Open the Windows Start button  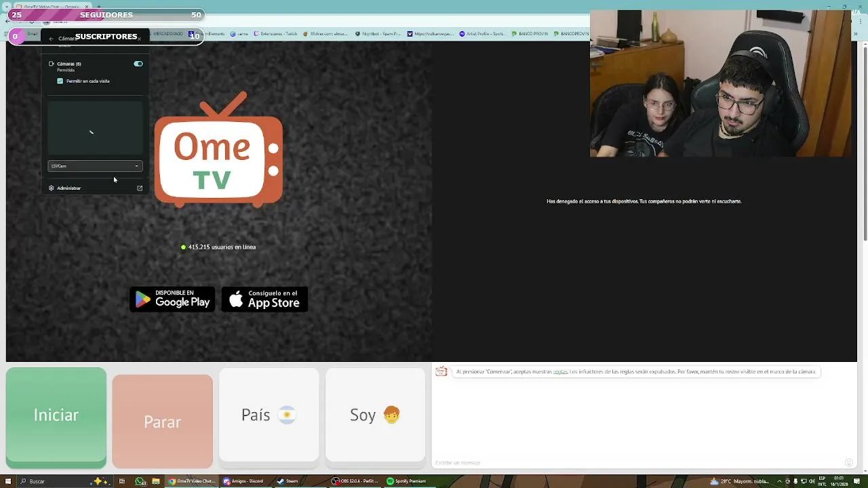click(7, 481)
